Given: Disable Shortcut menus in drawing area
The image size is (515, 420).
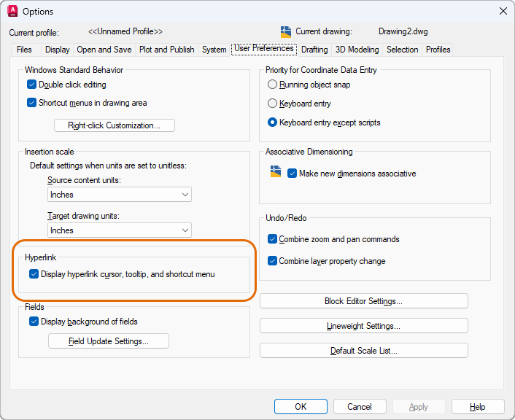Looking at the screenshot, I should (32, 103).
